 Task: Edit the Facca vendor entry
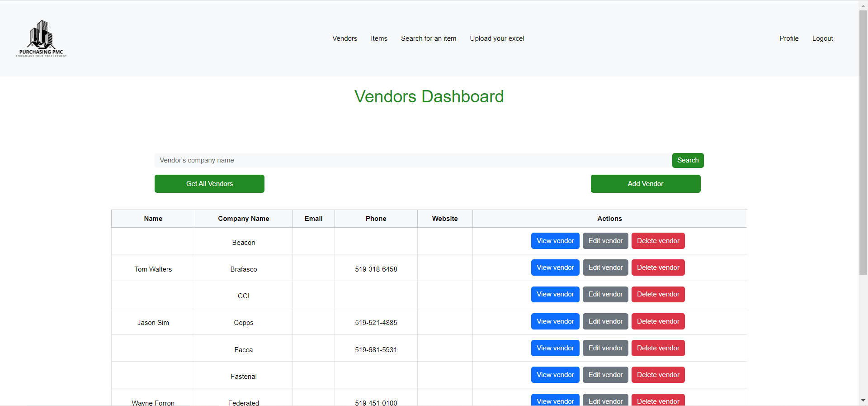[605, 348]
